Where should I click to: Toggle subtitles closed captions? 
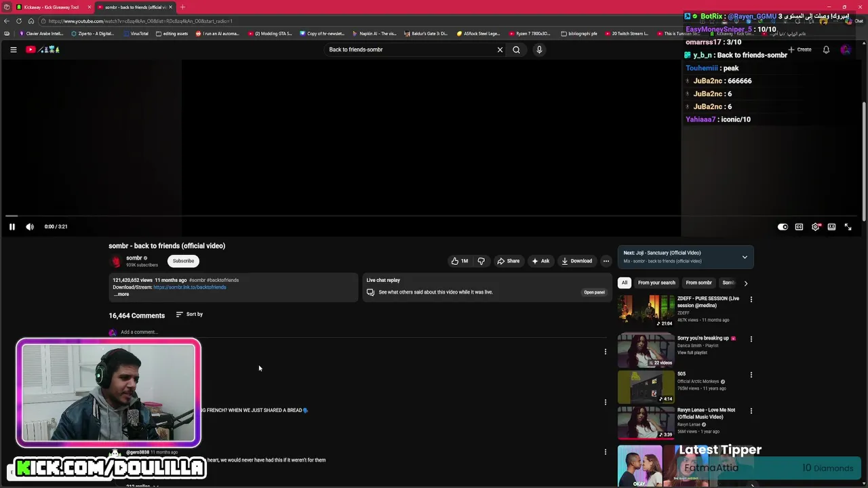799,227
